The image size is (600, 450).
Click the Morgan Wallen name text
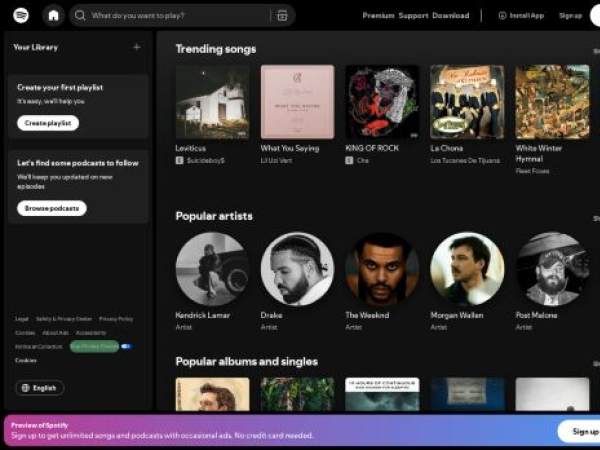point(457,315)
